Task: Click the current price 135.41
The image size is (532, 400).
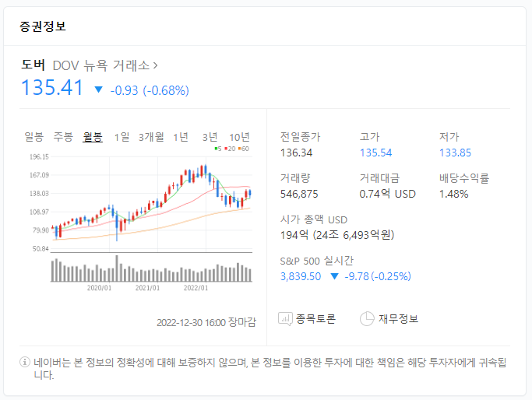Action: click(52, 87)
